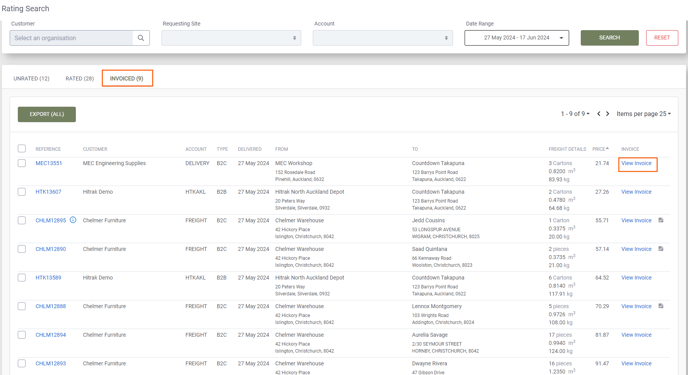The height and width of the screenshot is (375, 688).
Task: Click 'MEC Workshop' origin name
Action: [x=294, y=163]
